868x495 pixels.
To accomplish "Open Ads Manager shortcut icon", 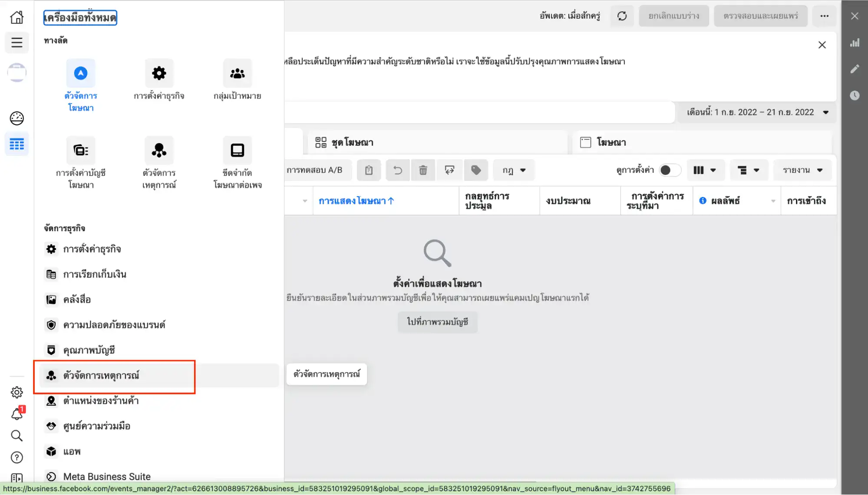I will tap(80, 73).
